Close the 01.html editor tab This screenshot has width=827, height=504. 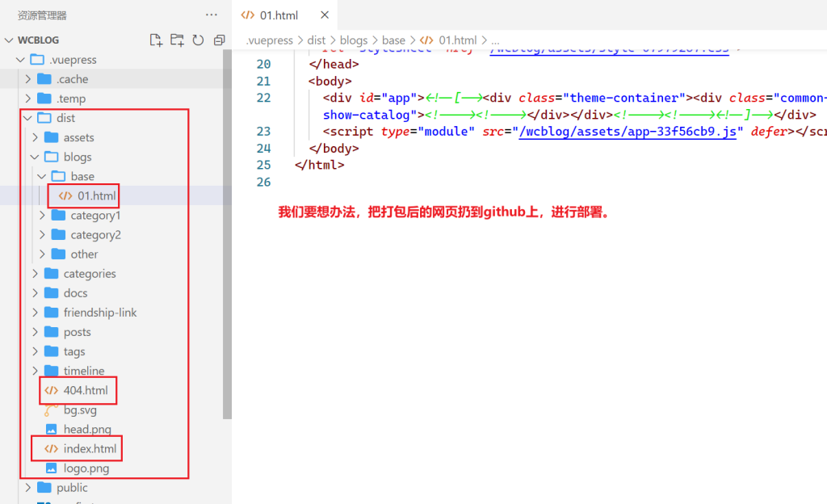325,15
